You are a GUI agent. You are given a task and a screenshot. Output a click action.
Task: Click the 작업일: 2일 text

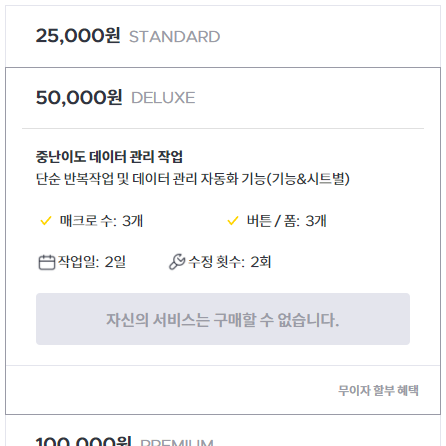(92, 262)
